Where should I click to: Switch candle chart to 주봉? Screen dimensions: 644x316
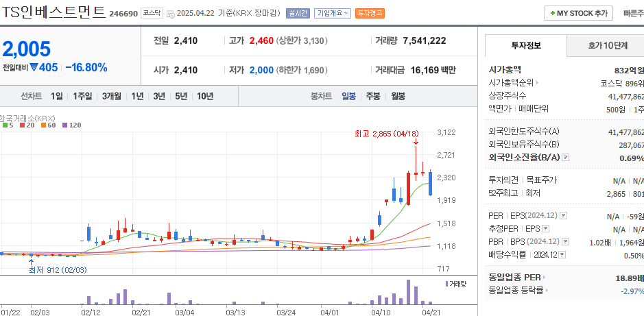373,97
